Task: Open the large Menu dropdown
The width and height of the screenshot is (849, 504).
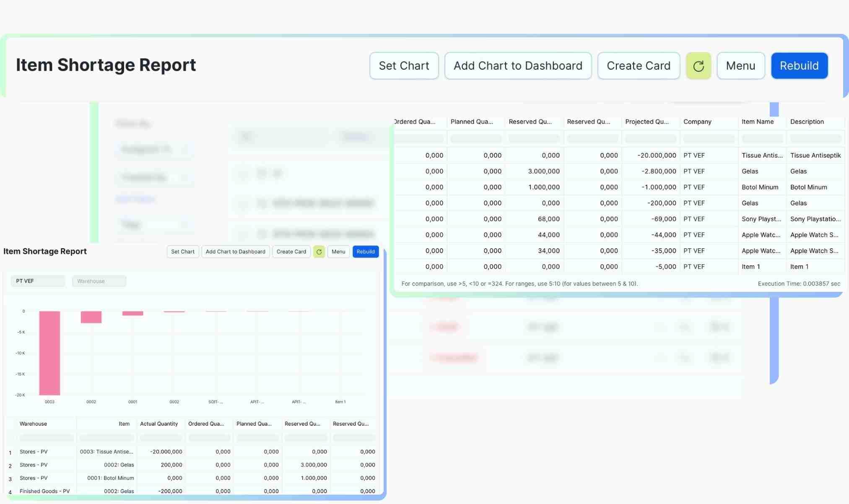Action: 740,66
